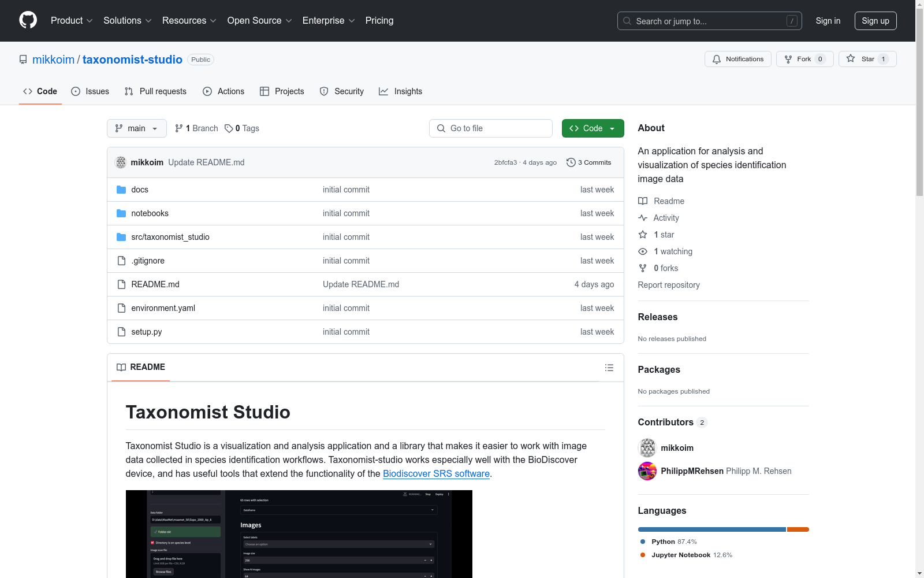Screen dimensions: 924x578
Task: Click the watching eye icon
Action: [643, 251]
